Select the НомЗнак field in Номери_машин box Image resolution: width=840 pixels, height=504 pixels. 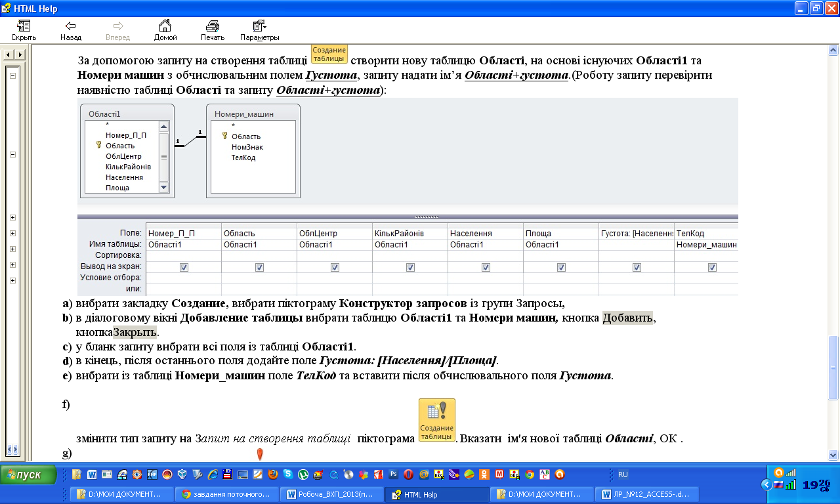click(247, 147)
